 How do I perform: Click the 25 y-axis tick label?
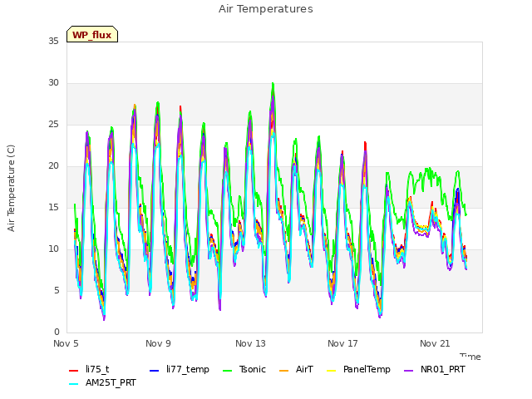click(x=53, y=125)
